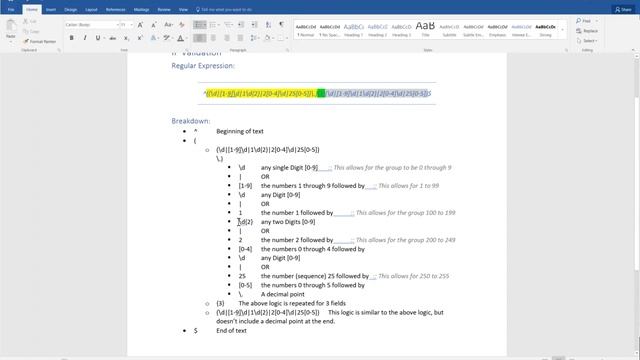Screen dimensions: 640x360
Task: Click the 'Breakdown:' heading
Action: 191,121
